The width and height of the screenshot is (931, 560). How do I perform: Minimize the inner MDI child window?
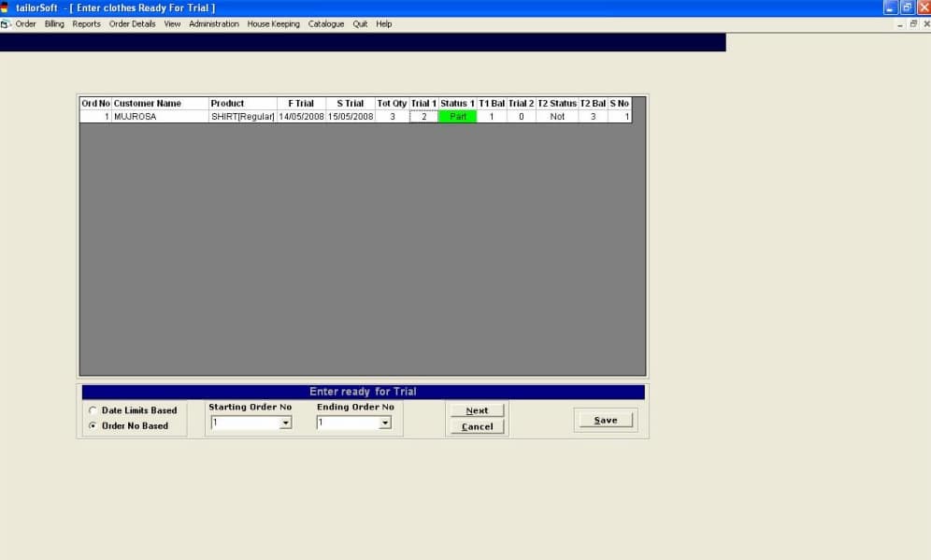901,24
